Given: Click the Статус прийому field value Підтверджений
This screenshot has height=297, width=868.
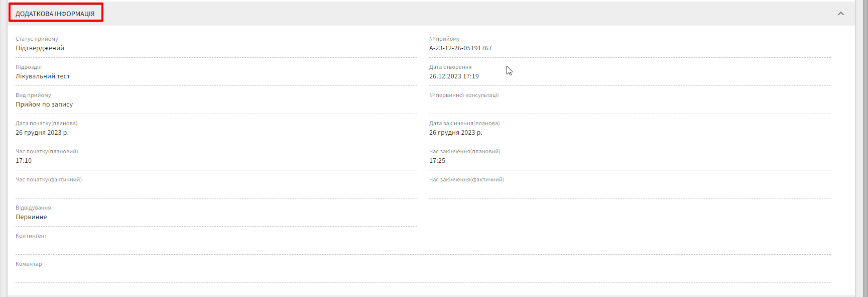Looking at the screenshot, I should click(x=40, y=48).
